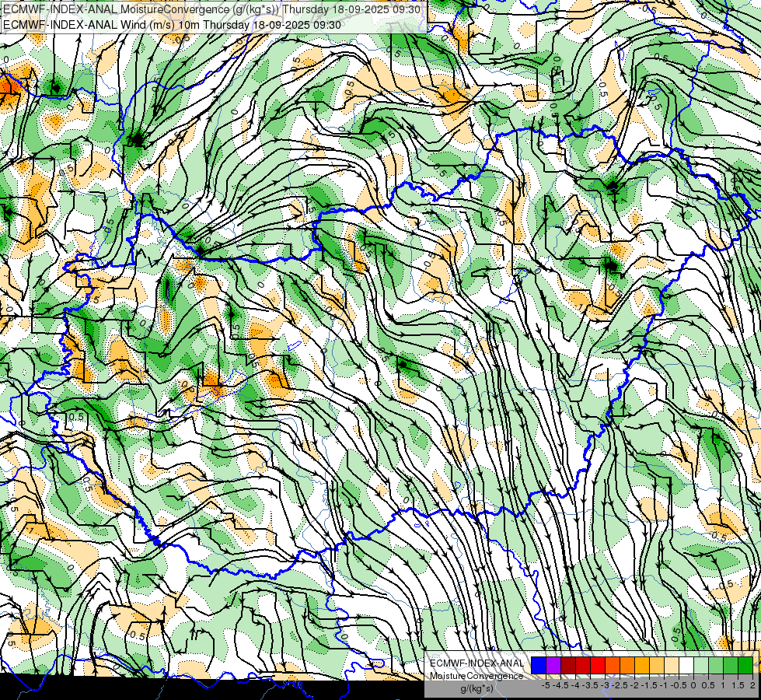Viewport: 761px width, 700px height.
Task: Select the darkest green swatch for 1.5 to 2
Action: point(745,665)
